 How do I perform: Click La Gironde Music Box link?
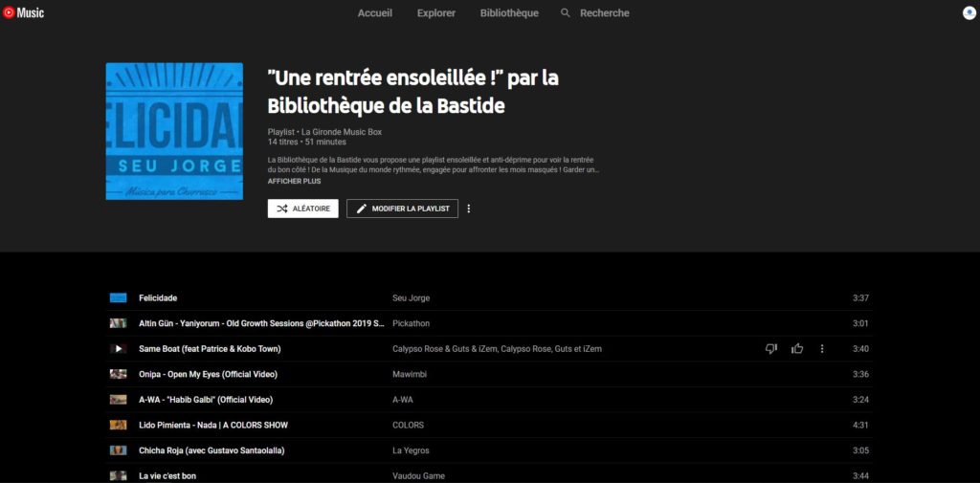(342, 132)
